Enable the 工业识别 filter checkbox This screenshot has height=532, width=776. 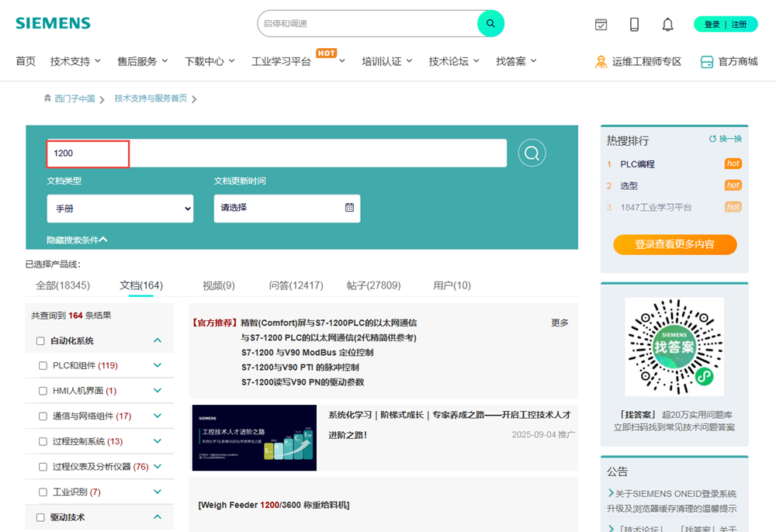click(43, 492)
